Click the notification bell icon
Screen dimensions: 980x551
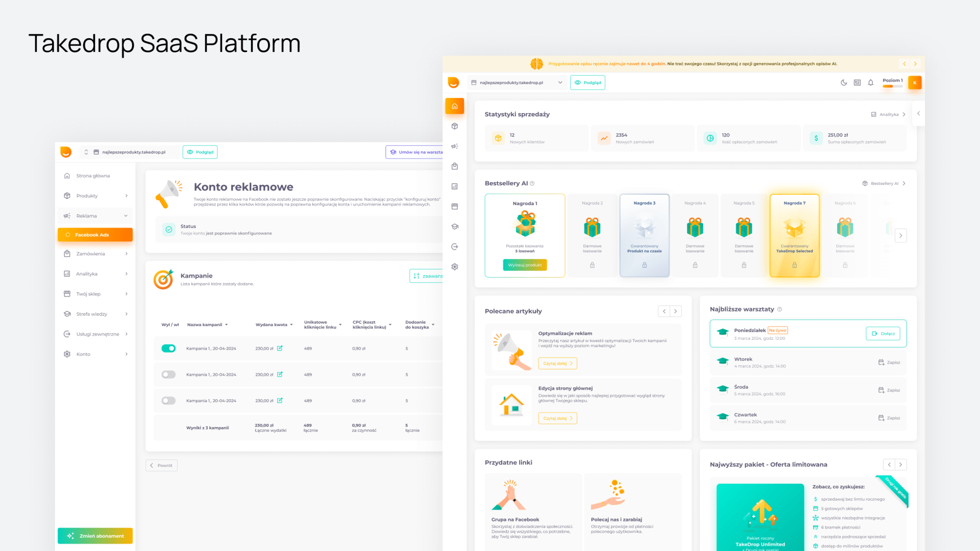click(x=871, y=83)
